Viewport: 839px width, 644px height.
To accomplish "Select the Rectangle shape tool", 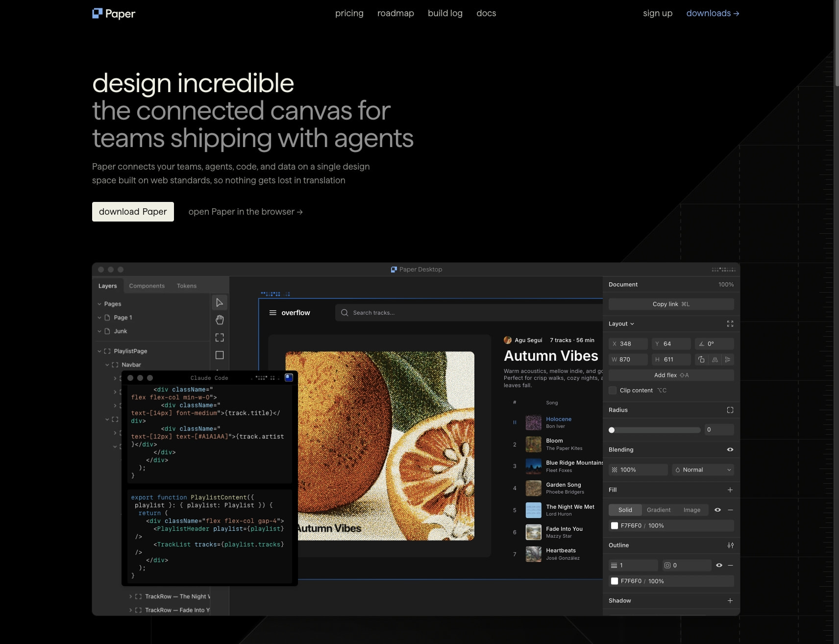I will [220, 355].
